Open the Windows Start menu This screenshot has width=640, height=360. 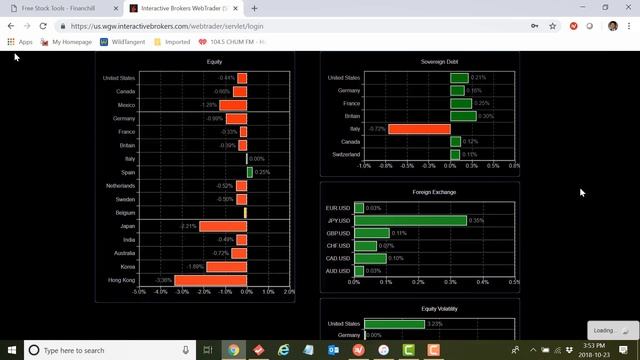tap(12, 350)
